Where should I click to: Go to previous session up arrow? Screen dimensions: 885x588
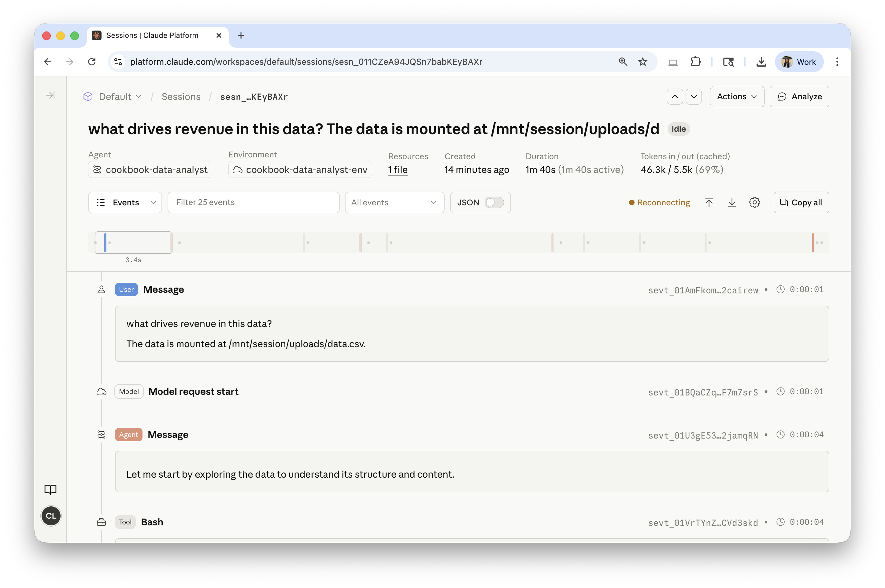[675, 97]
